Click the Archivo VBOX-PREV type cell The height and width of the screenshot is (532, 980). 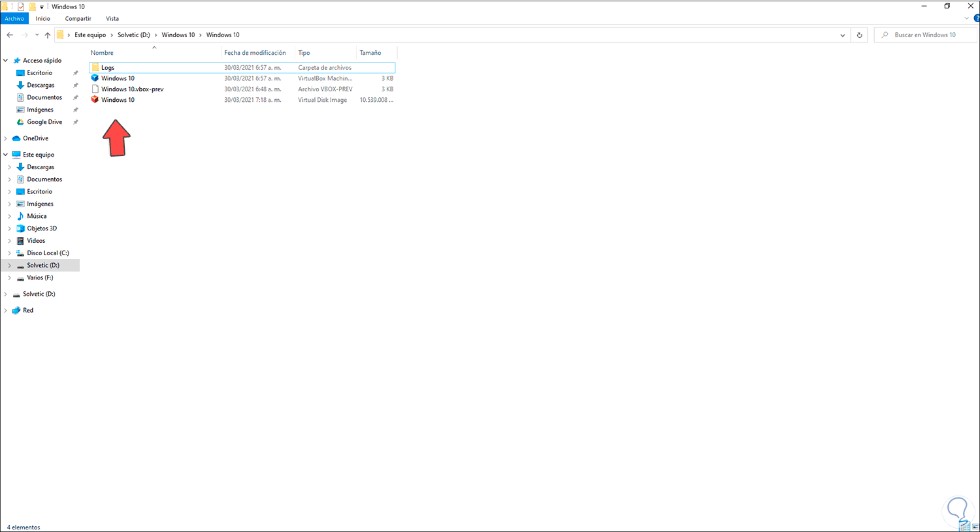coord(325,89)
